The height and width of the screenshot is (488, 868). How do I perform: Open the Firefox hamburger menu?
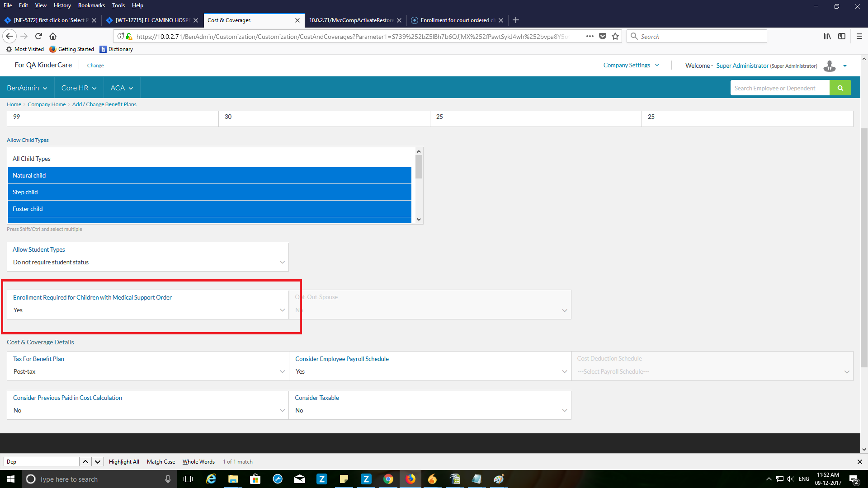click(x=859, y=36)
